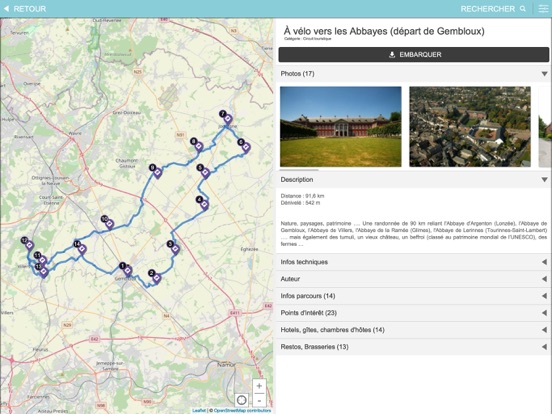Select waypoint marker 14 on the map
This screenshot has width=552, height=414.
82,249
